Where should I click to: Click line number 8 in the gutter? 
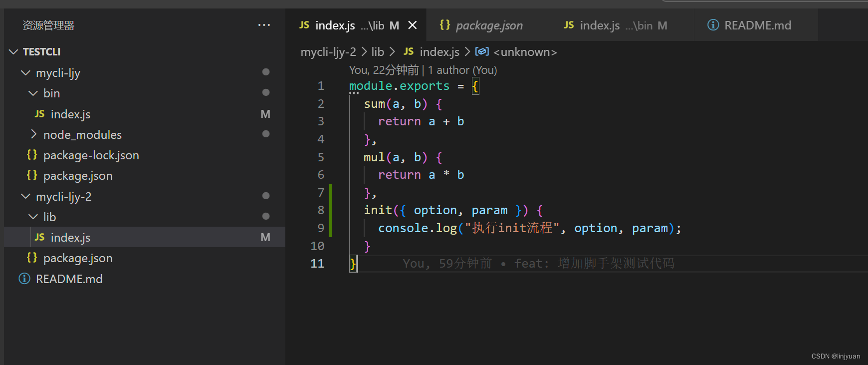pos(321,210)
